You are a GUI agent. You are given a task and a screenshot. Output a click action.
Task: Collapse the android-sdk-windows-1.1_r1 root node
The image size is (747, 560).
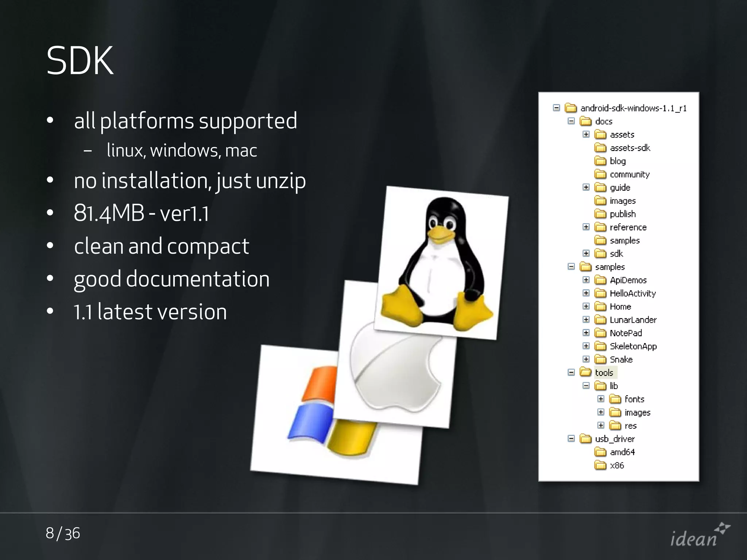tap(556, 108)
